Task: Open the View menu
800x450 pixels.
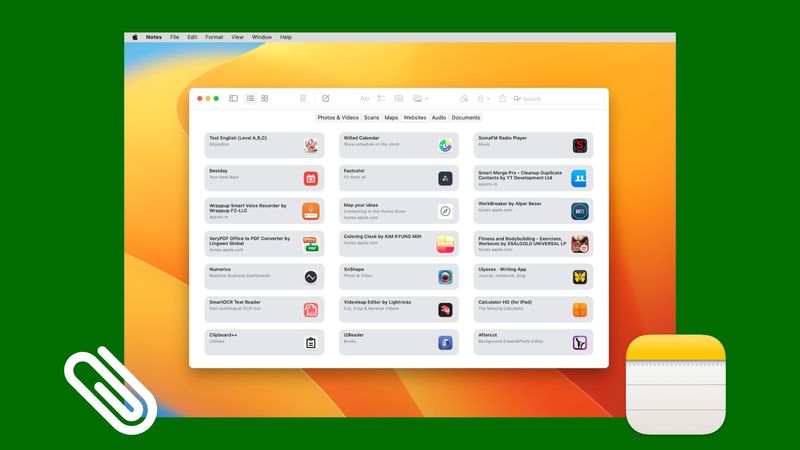Action: point(237,37)
